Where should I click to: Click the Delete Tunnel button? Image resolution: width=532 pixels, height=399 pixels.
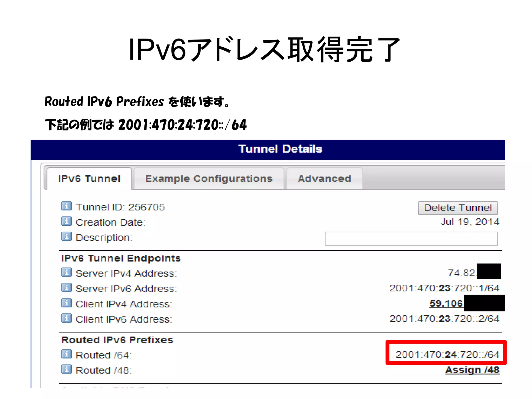(x=458, y=208)
